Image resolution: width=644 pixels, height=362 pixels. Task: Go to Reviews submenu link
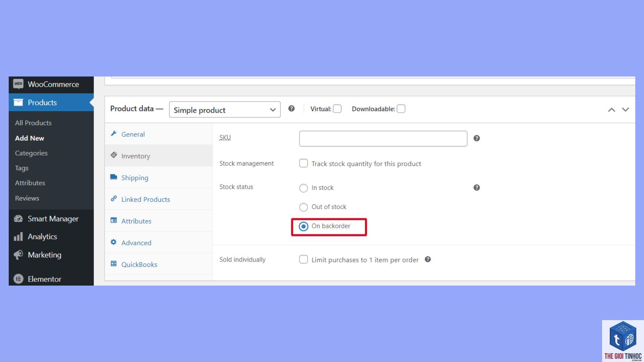coord(27,198)
